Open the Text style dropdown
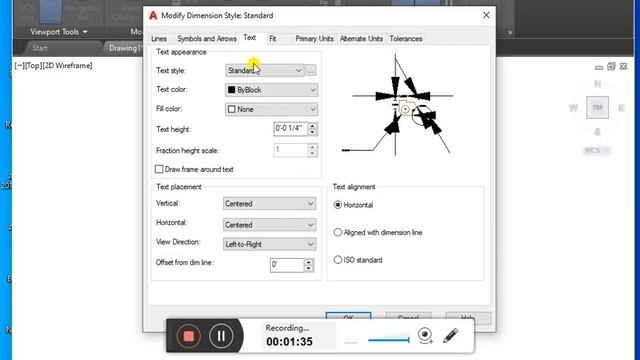 coord(264,71)
